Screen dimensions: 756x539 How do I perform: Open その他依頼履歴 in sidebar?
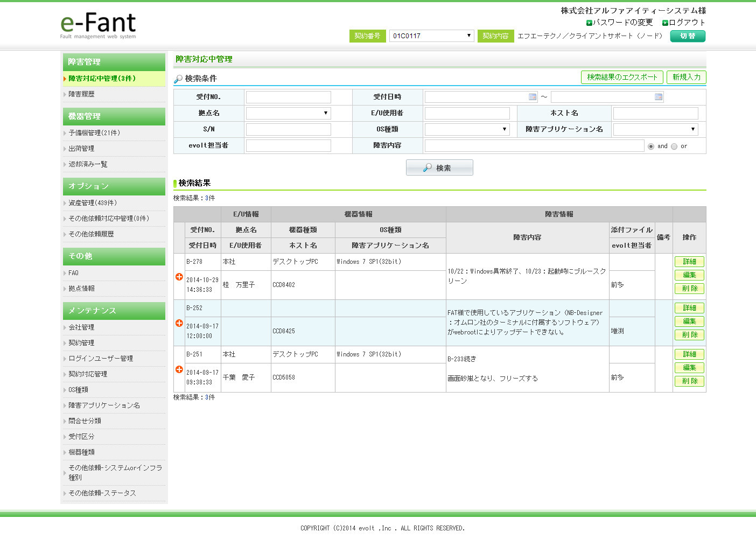point(91,234)
